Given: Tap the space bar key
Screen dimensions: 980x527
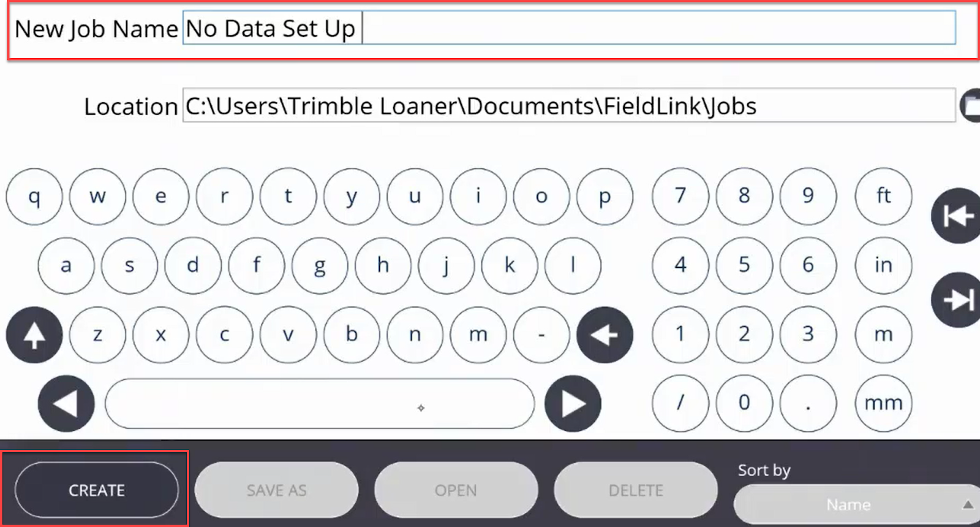Looking at the screenshot, I should click(x=320, y=404).
